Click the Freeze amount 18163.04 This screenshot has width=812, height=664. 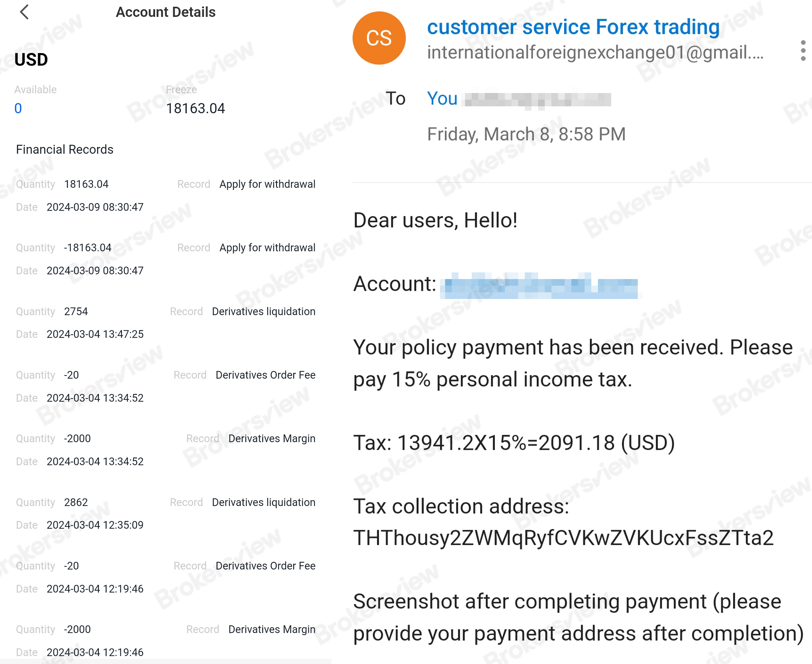[x=195, y=109]
